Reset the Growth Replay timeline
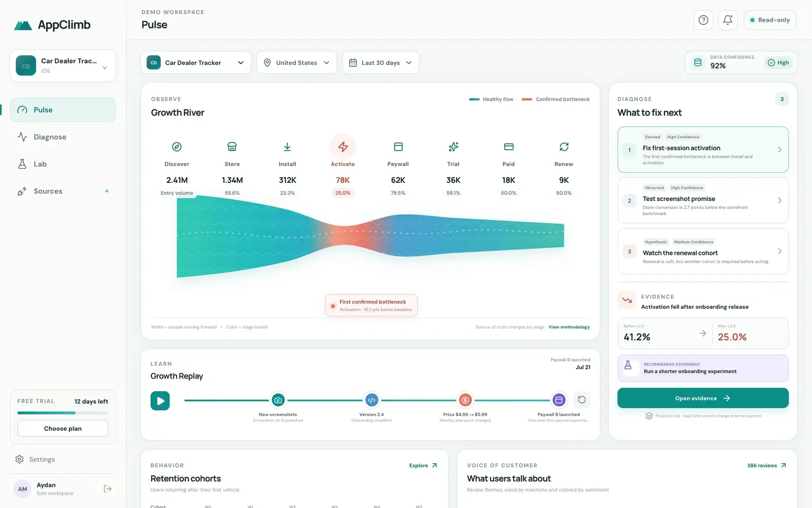 [x=582, y=400]
